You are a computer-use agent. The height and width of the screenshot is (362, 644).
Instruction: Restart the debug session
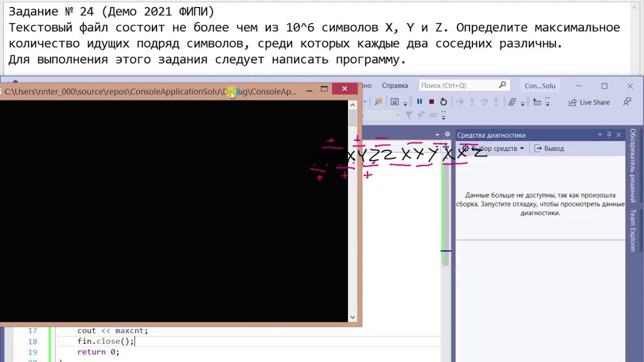tap(443, 102)
